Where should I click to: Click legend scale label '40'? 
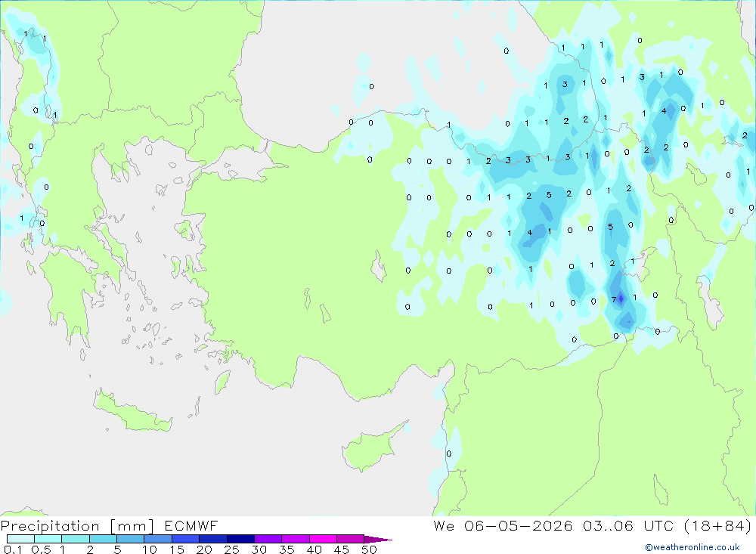point(314,549)
